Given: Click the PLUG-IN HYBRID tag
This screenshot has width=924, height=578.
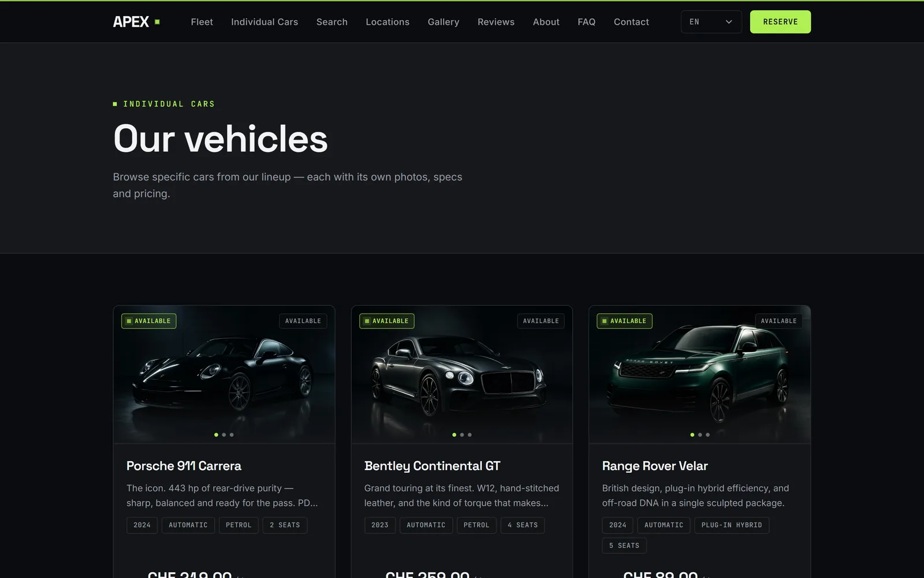Looking at the screenshot, I should click(732, 525).
